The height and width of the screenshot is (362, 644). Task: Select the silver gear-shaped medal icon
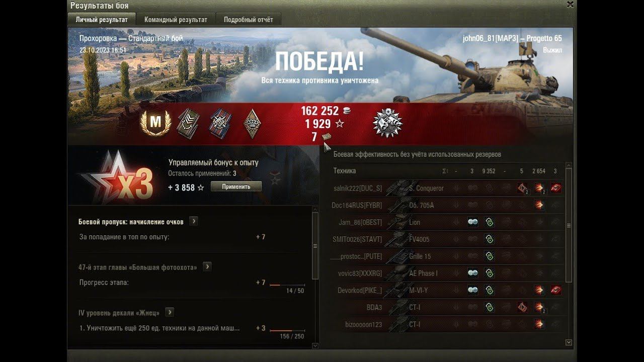pos(387,122)
